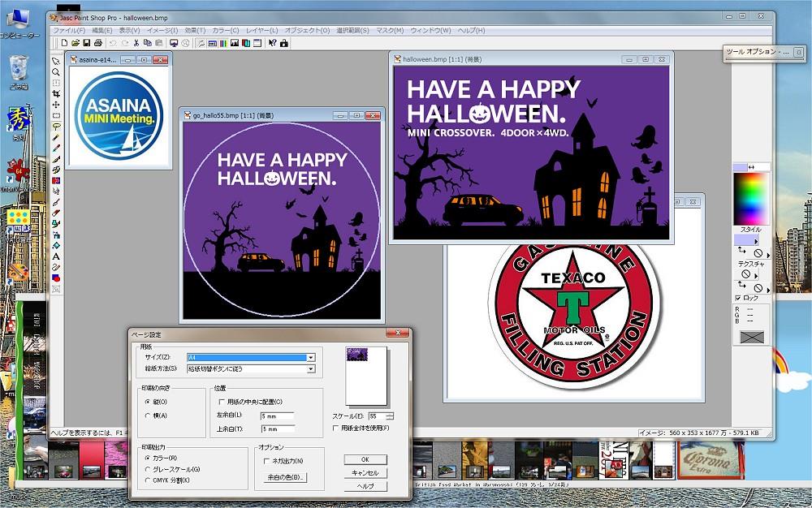
Task: Click the context help question-arrow icon
Action: (x=273, y=43)
